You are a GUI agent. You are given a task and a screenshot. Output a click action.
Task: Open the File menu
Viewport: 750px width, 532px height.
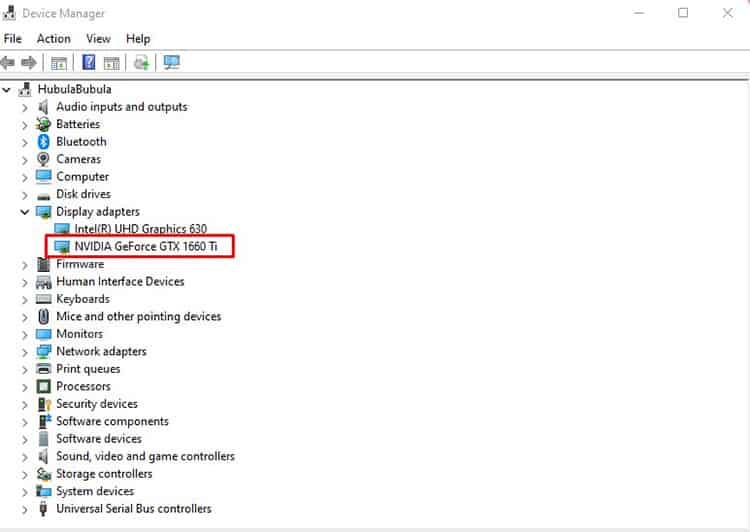12,39
